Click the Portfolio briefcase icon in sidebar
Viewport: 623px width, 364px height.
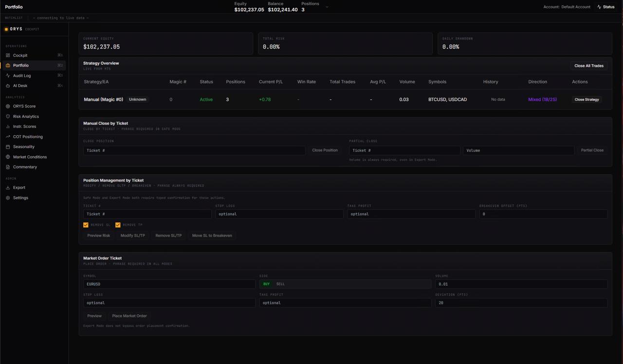pyautogui.click(x=8, y=65)
